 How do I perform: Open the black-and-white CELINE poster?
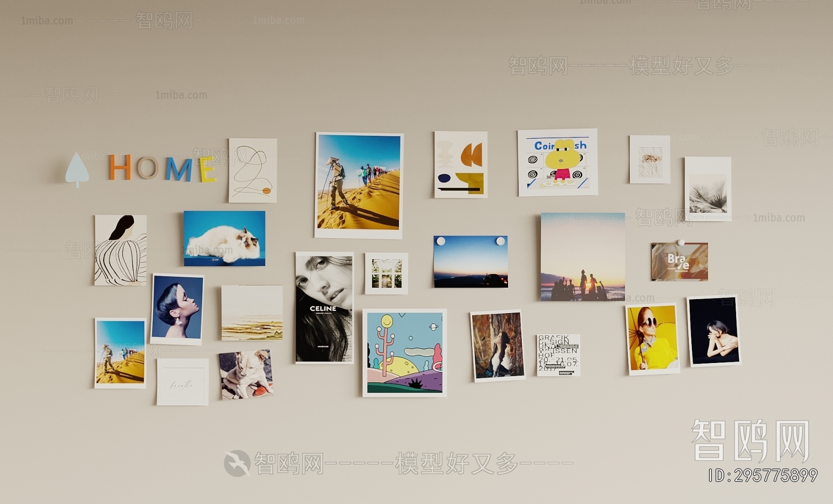click(x=324, y=307)
